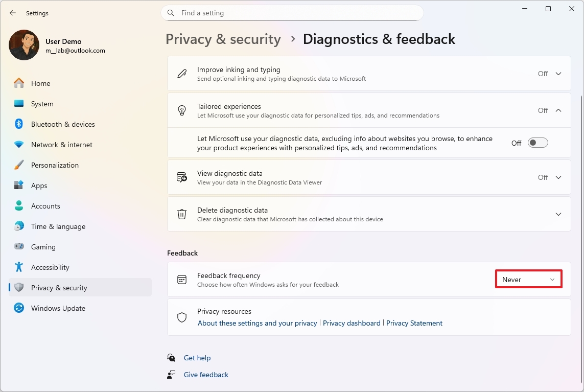
Task: Select the Personalization brush icon
Action: [19, 165]
